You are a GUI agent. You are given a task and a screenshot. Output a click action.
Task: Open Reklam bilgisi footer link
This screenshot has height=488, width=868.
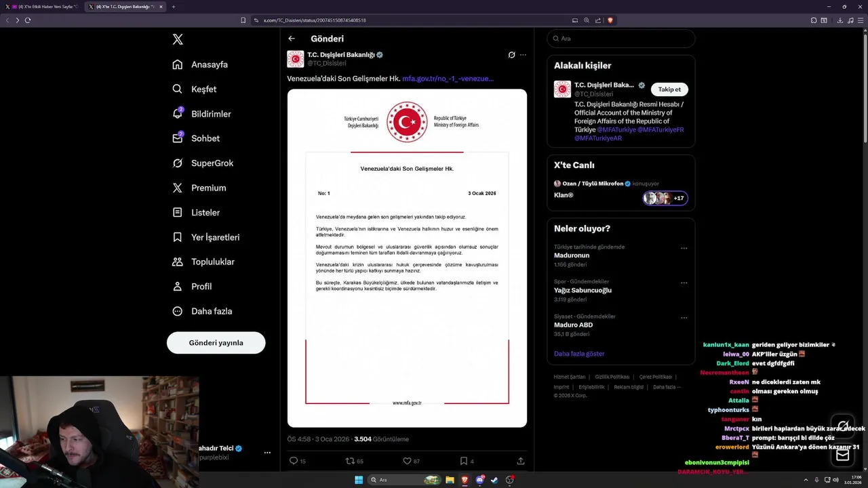(629, 387)
